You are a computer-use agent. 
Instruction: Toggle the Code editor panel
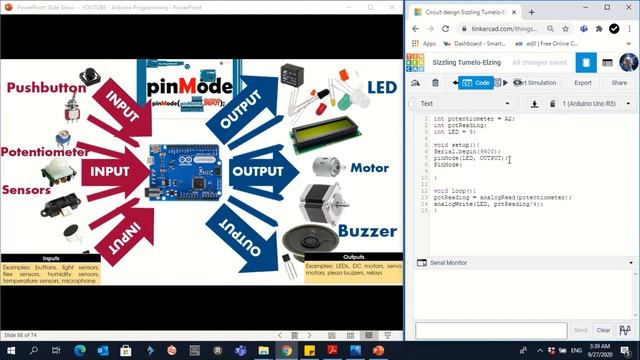point(476,83)
